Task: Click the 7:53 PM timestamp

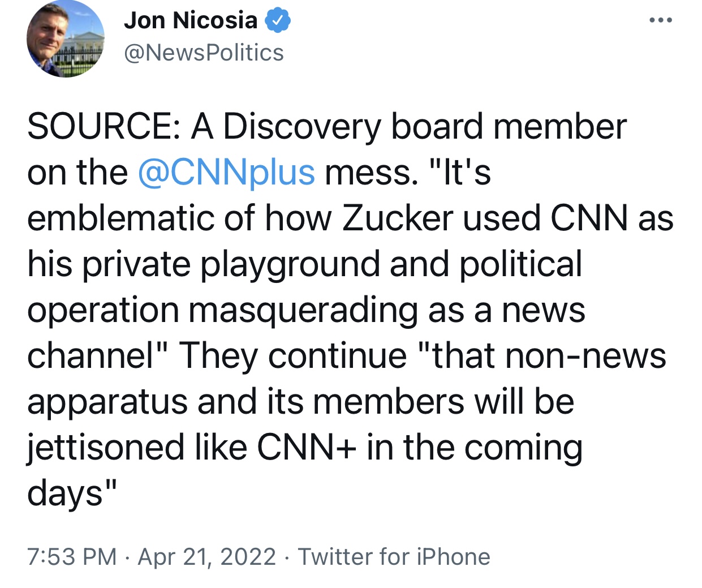Action: click(x=72, y=556)
